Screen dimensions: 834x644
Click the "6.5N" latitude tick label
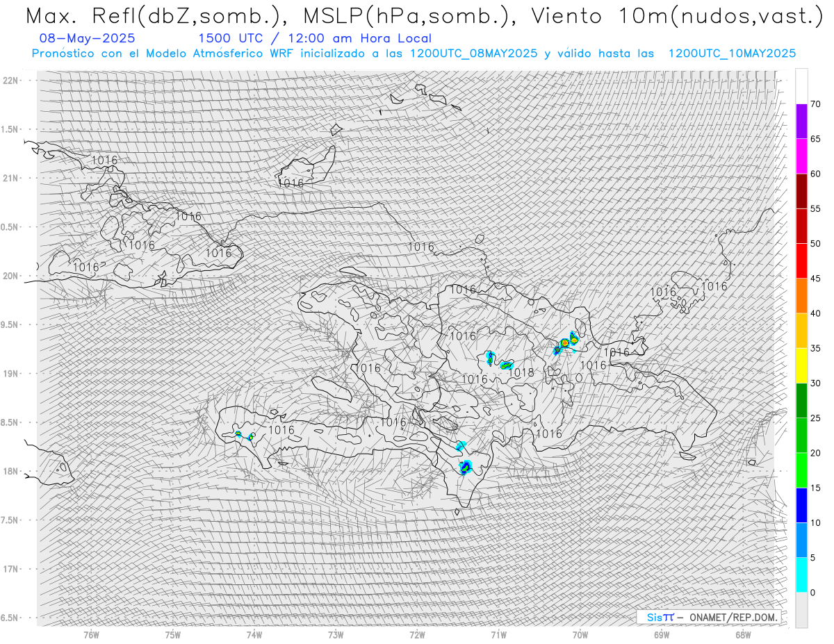click(x=10, y=618)
